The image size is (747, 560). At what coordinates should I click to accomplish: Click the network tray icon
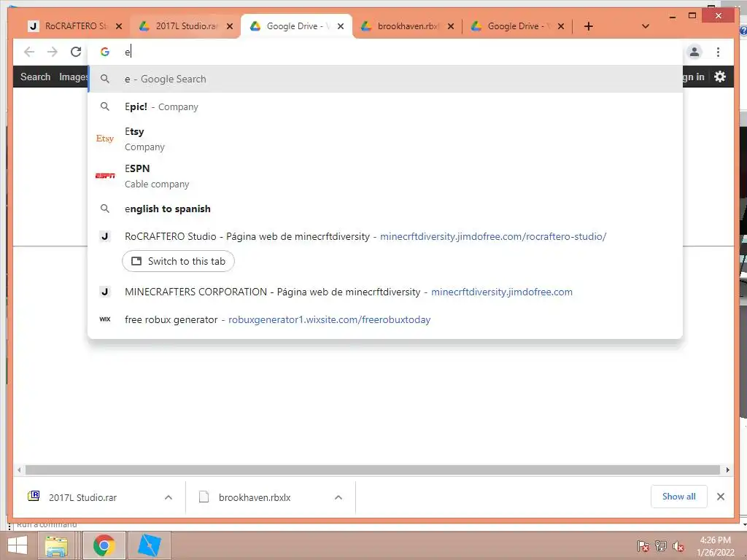(x=661, y=546)
